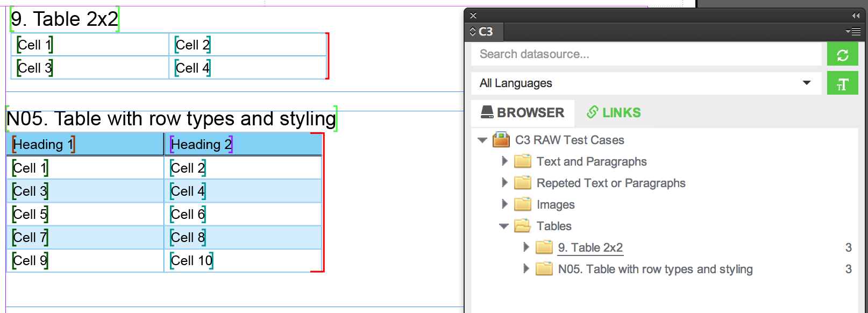
Task: Click Cell 4 in the 2x2 table
Action: click(248, 68)
